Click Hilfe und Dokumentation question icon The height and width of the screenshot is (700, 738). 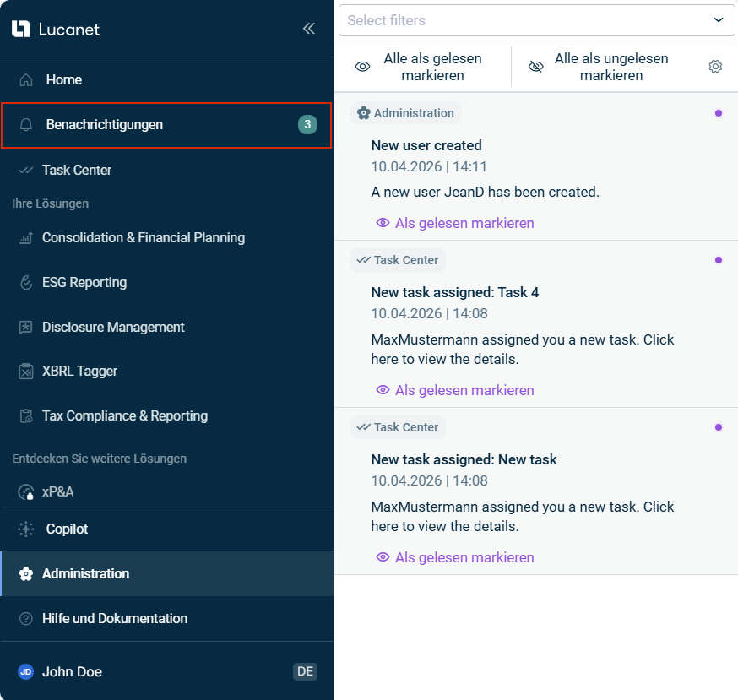coord(26,619)
